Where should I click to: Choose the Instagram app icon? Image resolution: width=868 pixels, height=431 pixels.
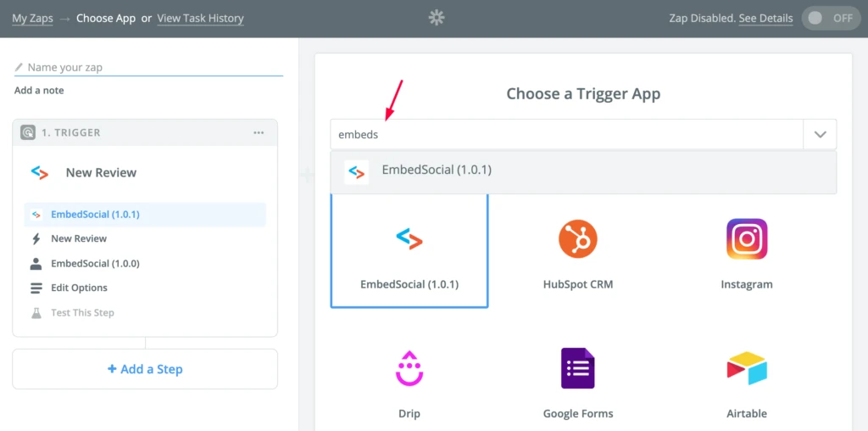(747, 238)
